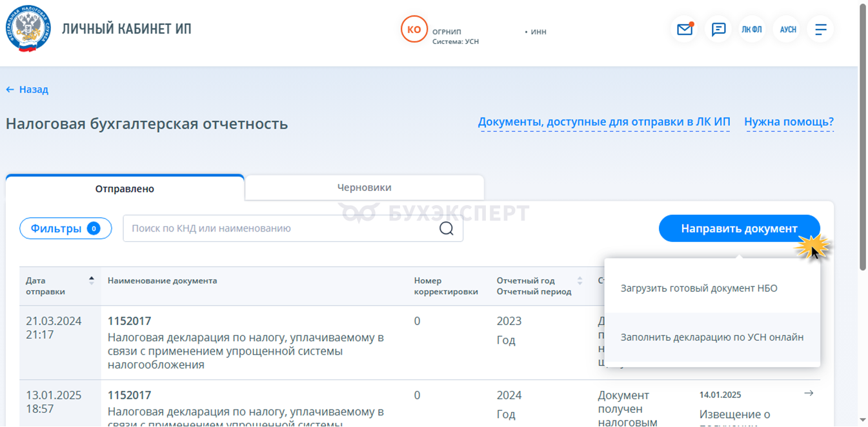Choose Заполнить декларацию по УСН онлайн

pyautogui.click(x=712, y=337)
